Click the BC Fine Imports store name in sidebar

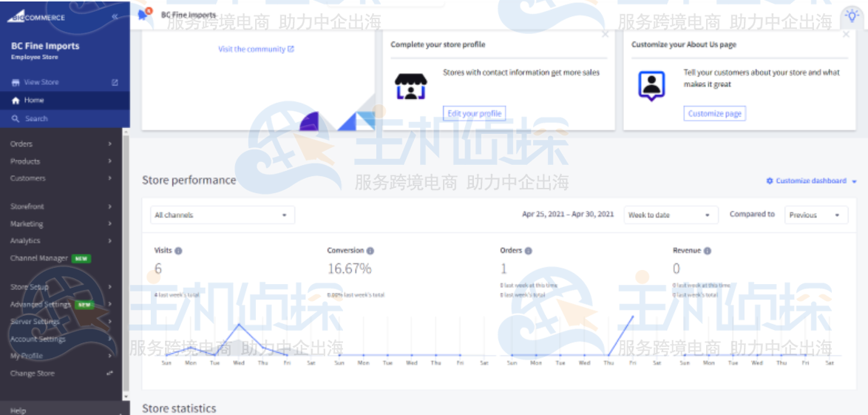point(45,47)
